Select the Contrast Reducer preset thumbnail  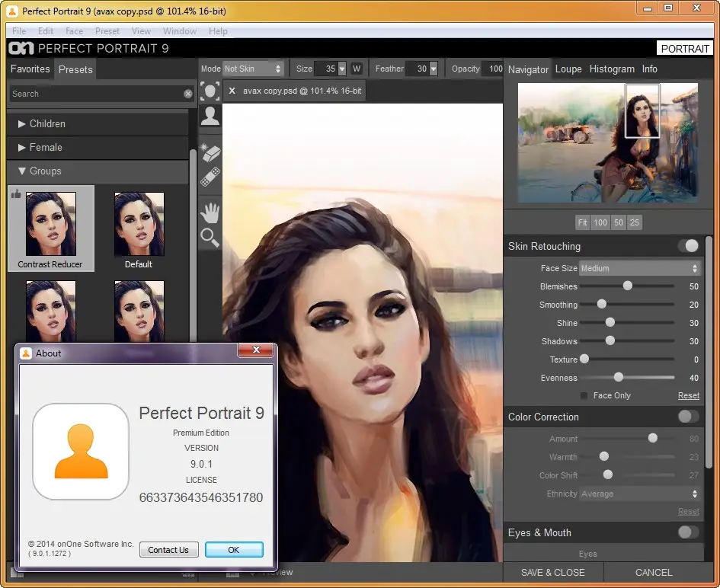point(51,224)
